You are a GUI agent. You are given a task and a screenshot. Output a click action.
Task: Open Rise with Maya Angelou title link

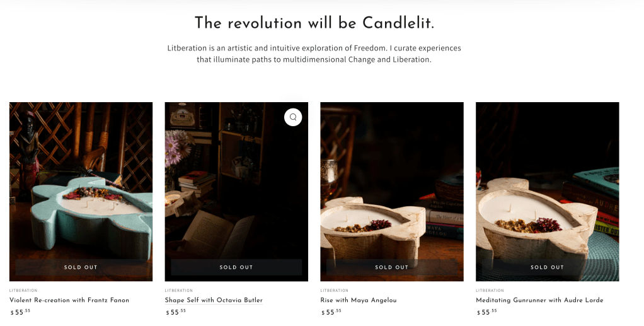pos(359,300)
